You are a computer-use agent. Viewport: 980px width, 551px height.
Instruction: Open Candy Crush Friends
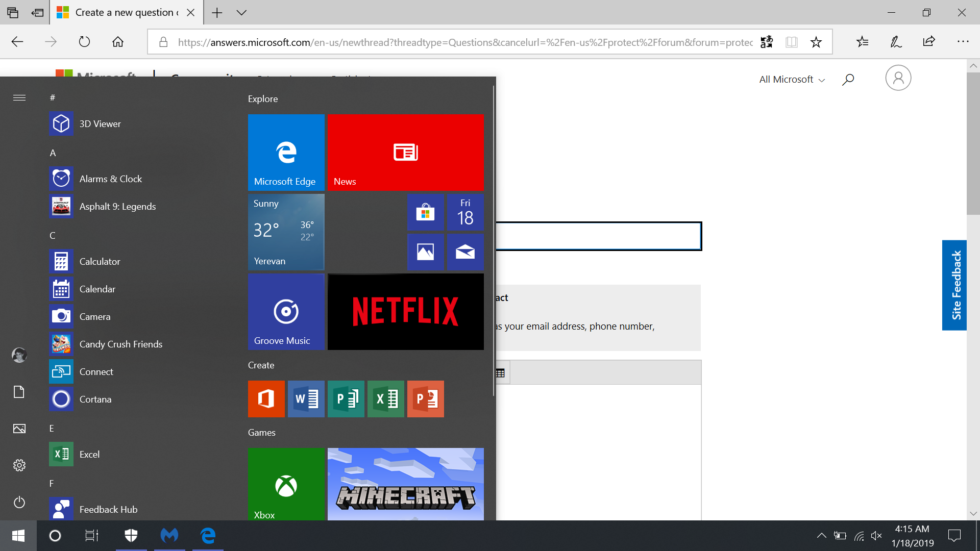point(138,344)
